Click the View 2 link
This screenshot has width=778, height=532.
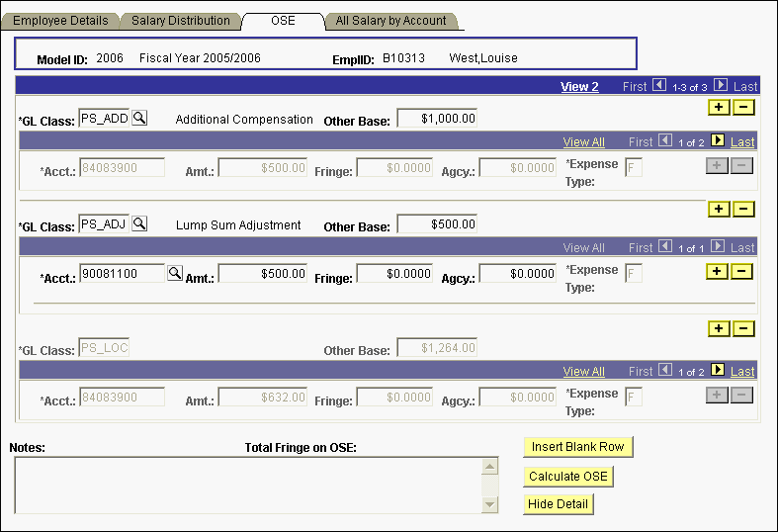579,87
